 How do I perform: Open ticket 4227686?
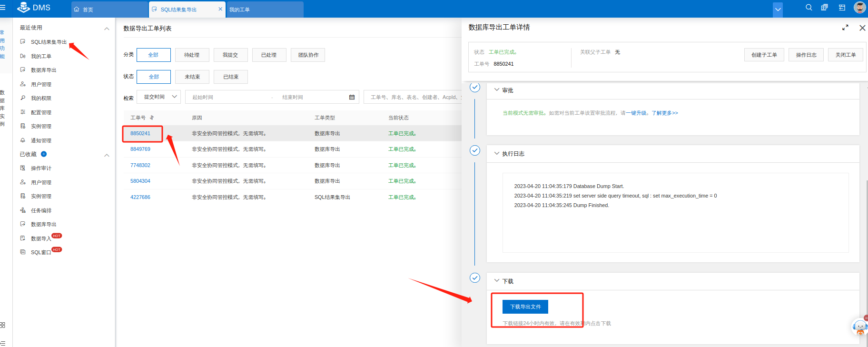point(140,197)
